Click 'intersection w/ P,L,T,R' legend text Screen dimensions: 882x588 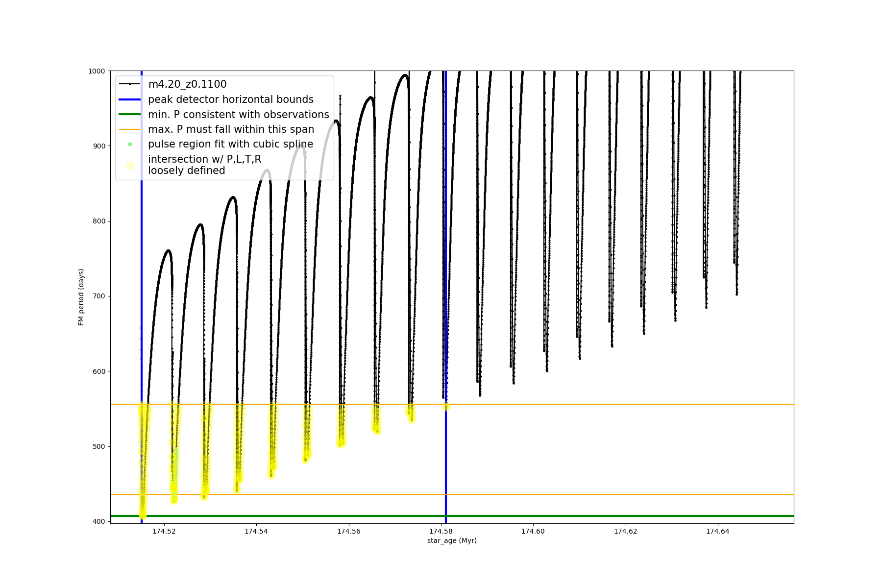coord(204,159)
